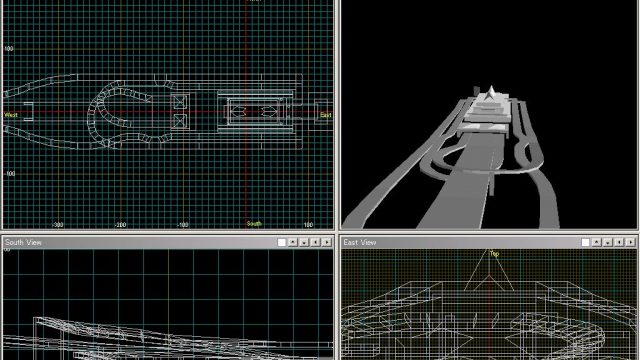Select the South View title bar label

point(23,242)
